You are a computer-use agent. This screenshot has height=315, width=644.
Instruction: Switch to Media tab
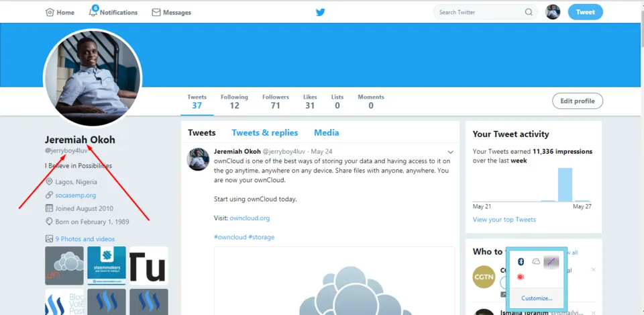[x=327, y=133]
